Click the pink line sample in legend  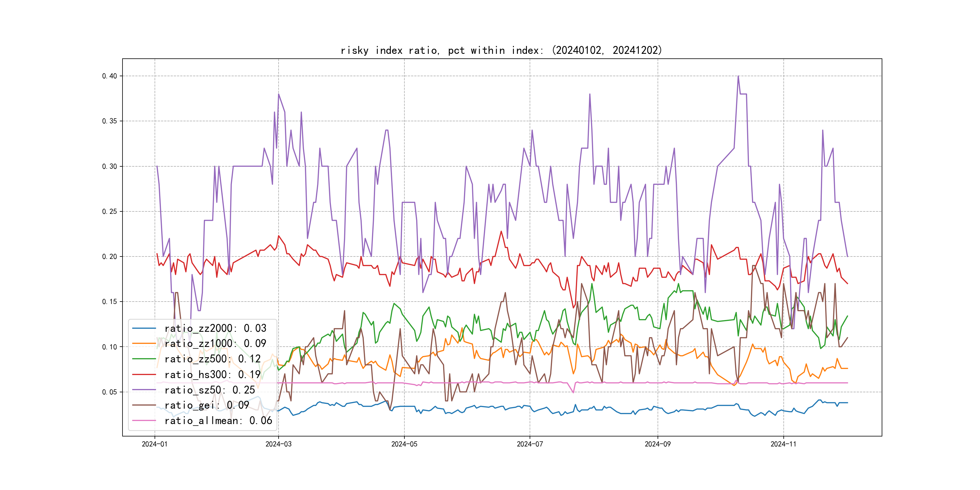[x=144, y=421]
